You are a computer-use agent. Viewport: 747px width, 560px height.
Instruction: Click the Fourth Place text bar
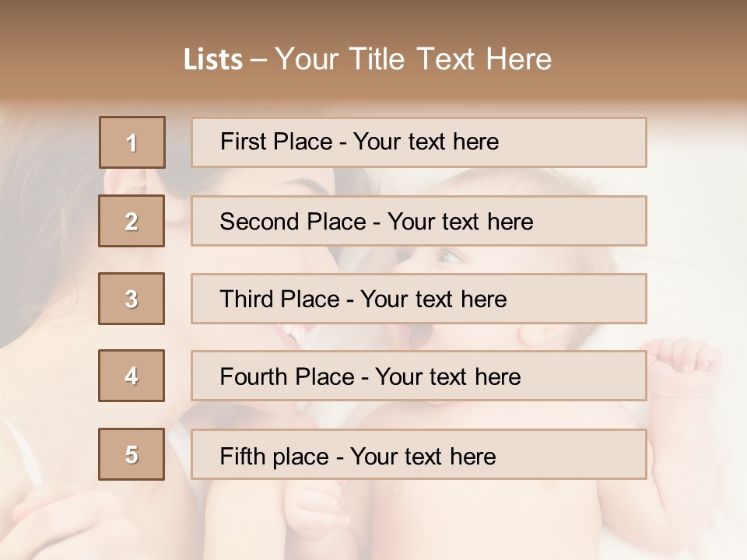click(x=419, y=376)
